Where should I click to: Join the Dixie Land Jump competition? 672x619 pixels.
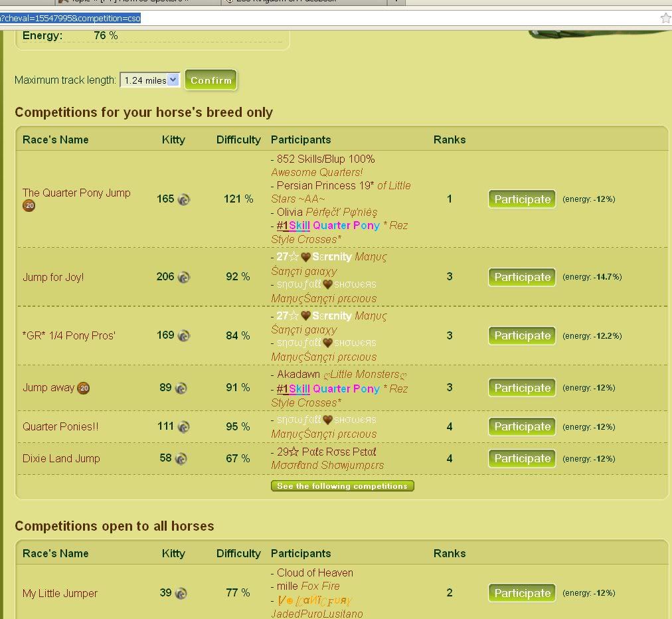(x=522, y=459)
